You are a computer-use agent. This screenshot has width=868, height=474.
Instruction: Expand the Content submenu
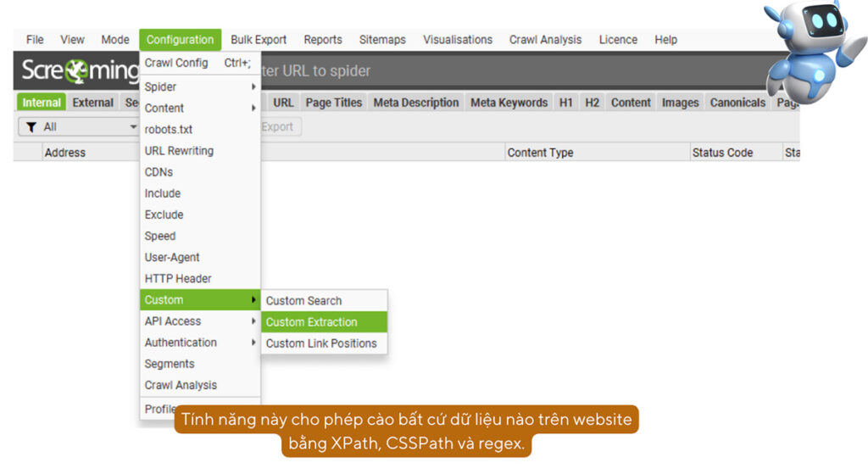tap(199, 109)
